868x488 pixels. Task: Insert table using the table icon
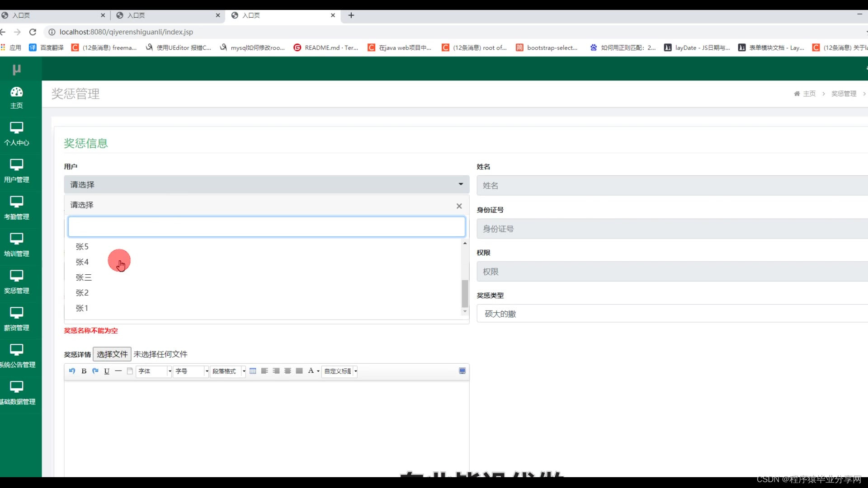(x=253, y=371)
